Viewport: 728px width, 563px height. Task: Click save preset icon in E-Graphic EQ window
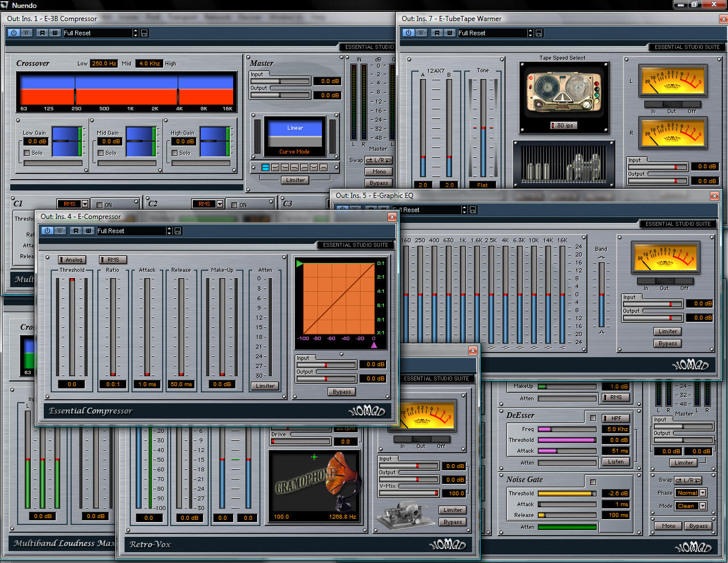click(473, 210)
